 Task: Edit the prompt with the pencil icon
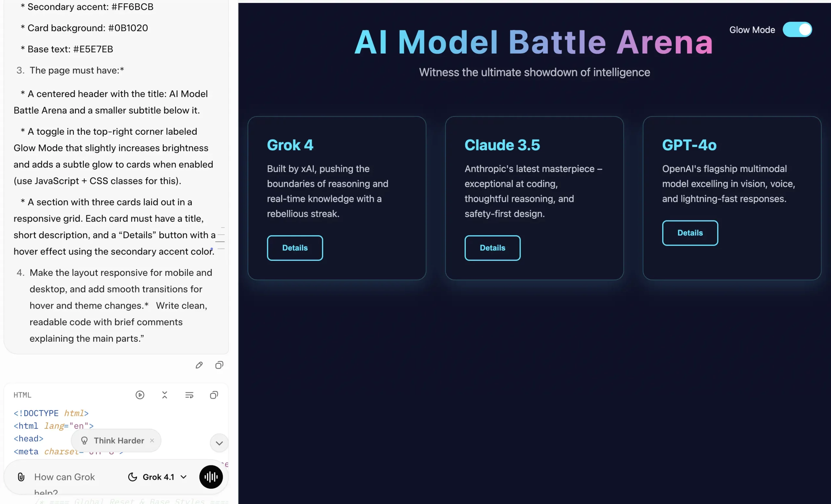click(199, 365)
